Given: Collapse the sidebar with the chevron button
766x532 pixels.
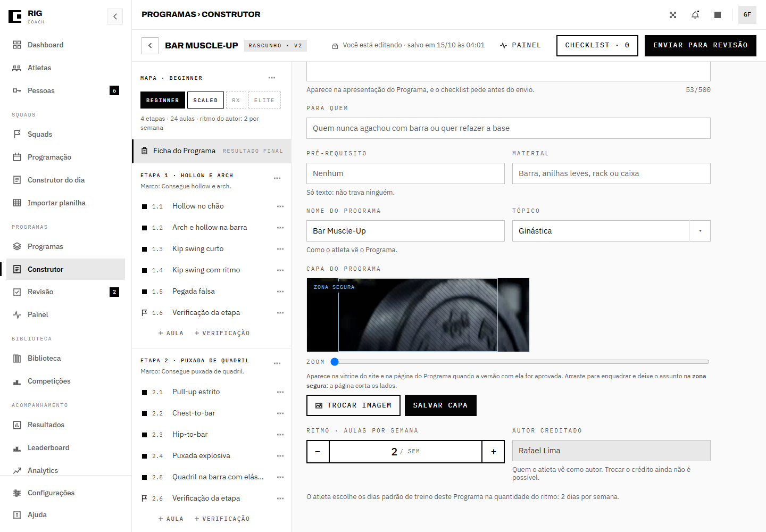Looking at the screenshot, I should click(x=115, y=16).
